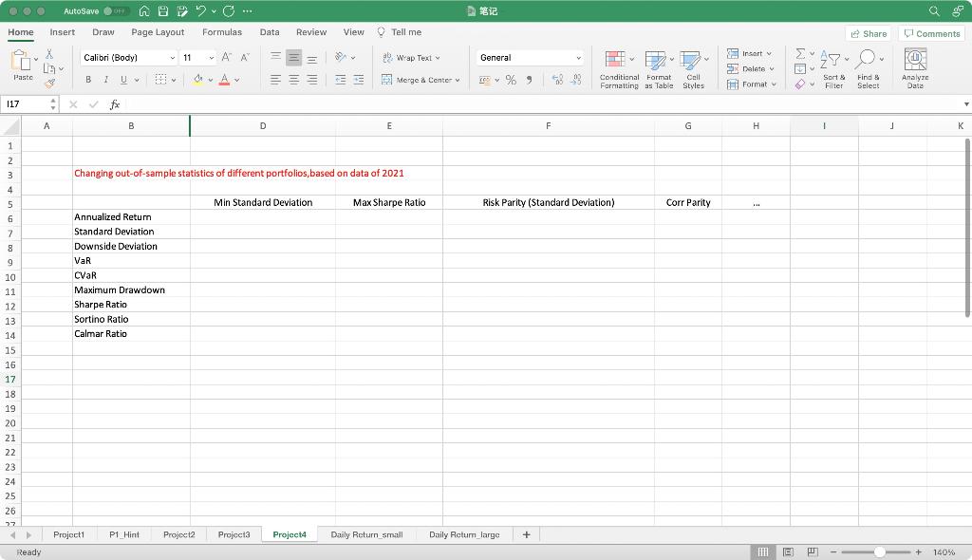
Task: Click Analyze Data icon
Action: pyautogui.click(x=915, y=69)
